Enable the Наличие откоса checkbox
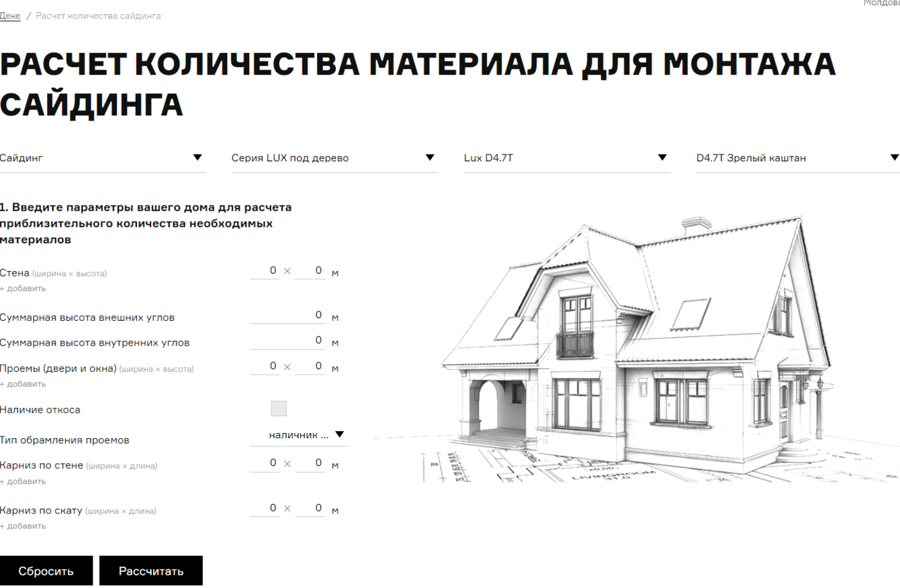Viewport: 900px width, 588px height. [279, 408]
